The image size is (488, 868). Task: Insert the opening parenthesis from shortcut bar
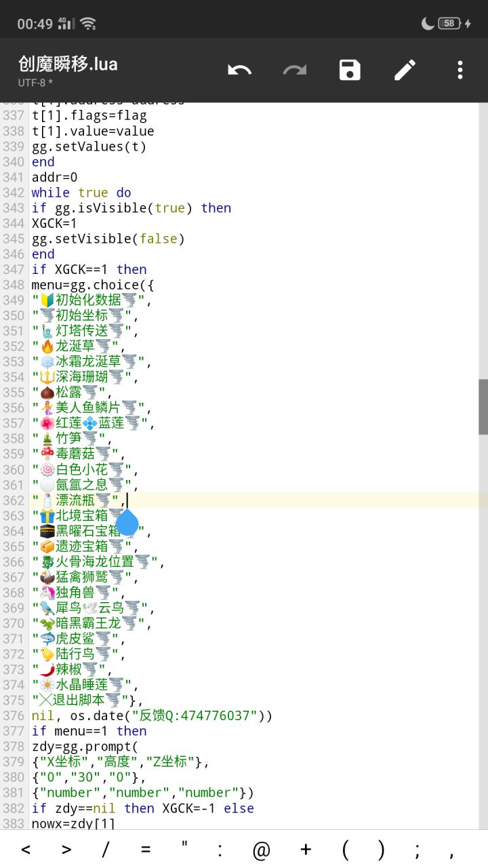point(345,850)
